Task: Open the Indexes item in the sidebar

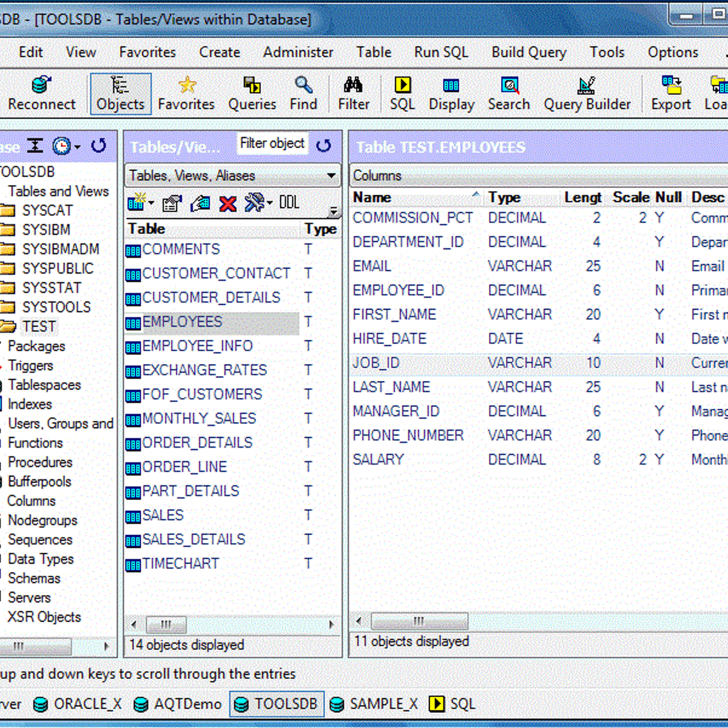Action: 29,404
